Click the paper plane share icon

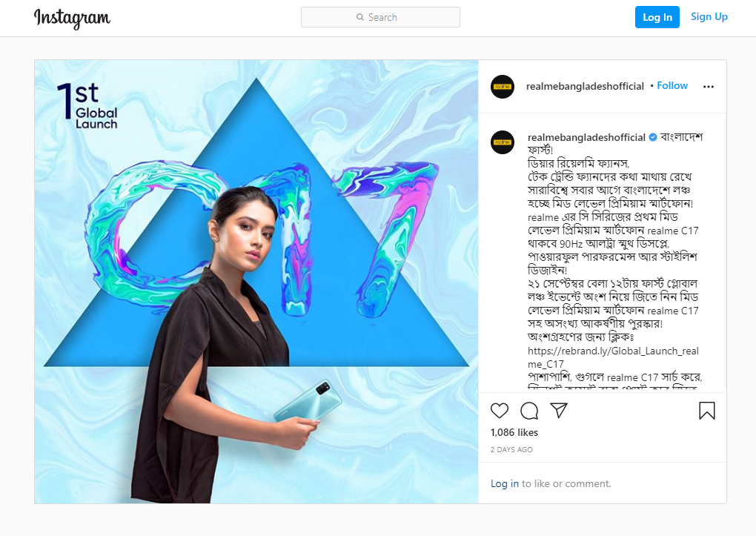[x=559, y=410]
